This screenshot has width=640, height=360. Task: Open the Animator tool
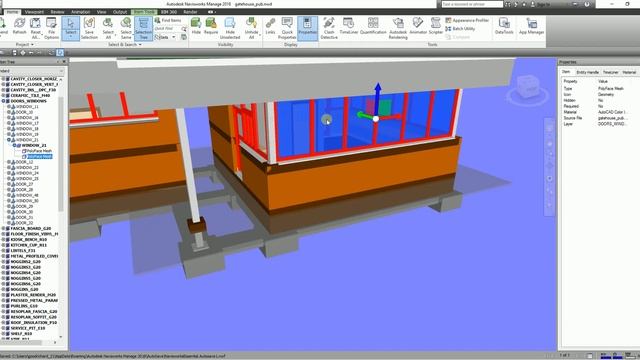418,26
